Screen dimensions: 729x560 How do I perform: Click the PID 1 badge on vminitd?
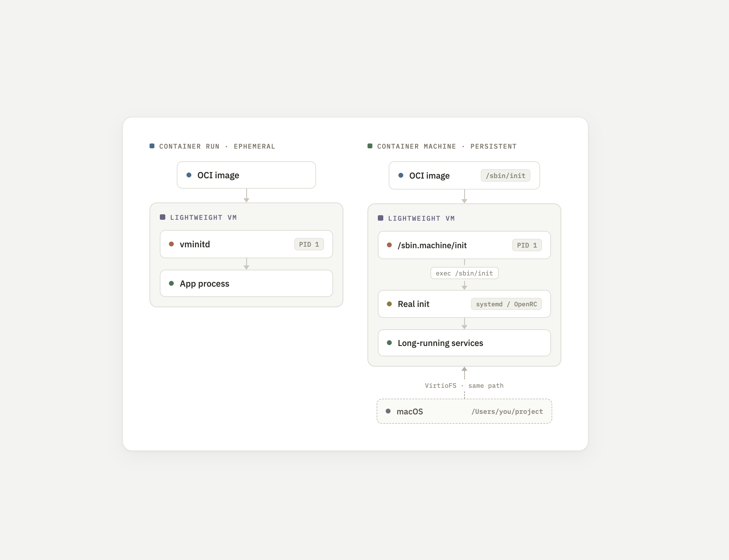click(309, 244)
